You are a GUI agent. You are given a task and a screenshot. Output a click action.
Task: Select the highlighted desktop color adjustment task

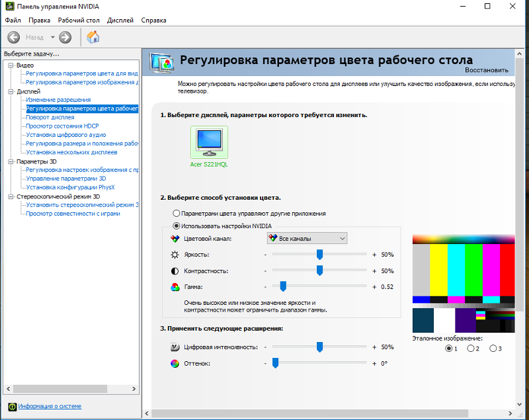(x=82, y=108)
